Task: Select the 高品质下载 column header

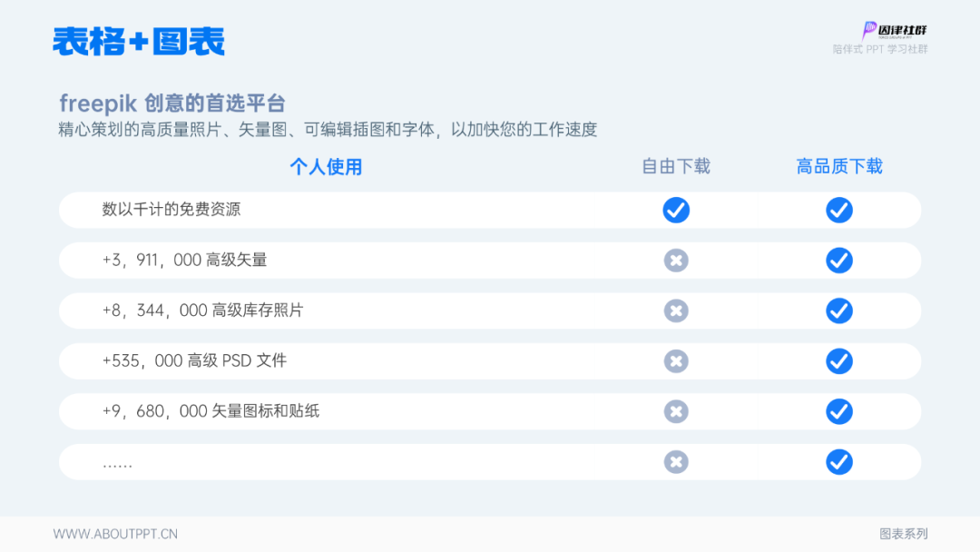Action: (x=838, y=166)
